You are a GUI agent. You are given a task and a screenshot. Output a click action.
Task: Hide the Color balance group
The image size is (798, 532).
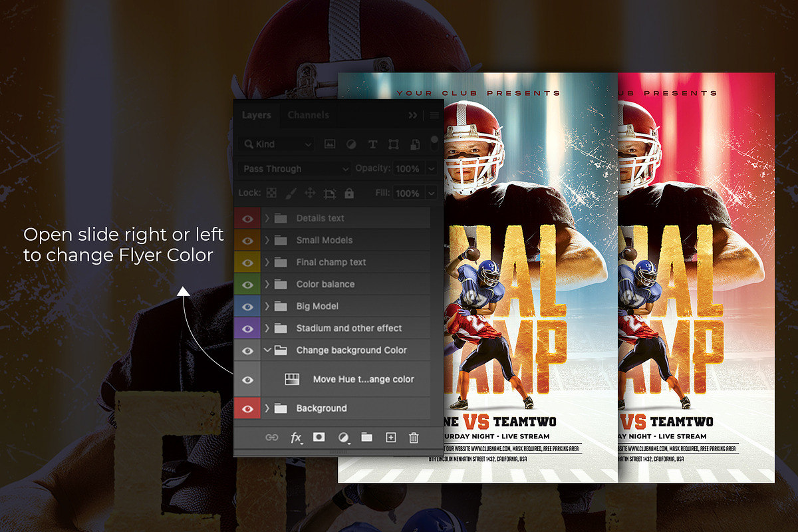(247, 284)
